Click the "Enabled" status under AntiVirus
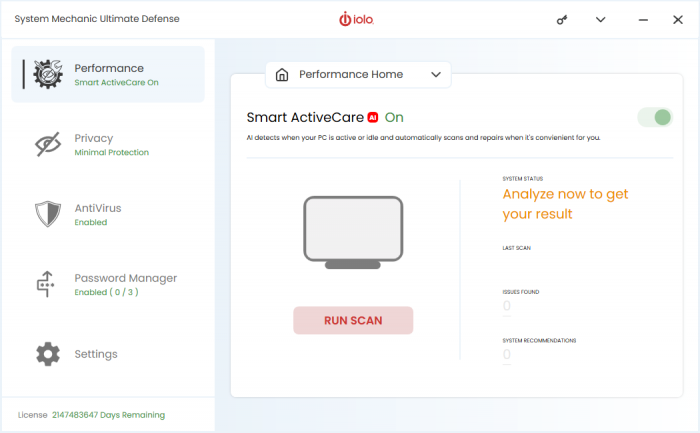 [x=91, y=222]
